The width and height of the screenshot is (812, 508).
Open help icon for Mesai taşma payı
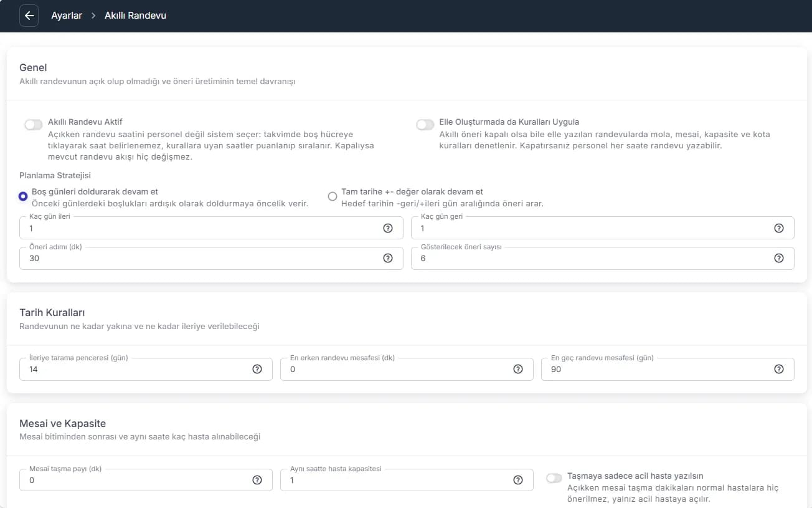pos(257,480)
